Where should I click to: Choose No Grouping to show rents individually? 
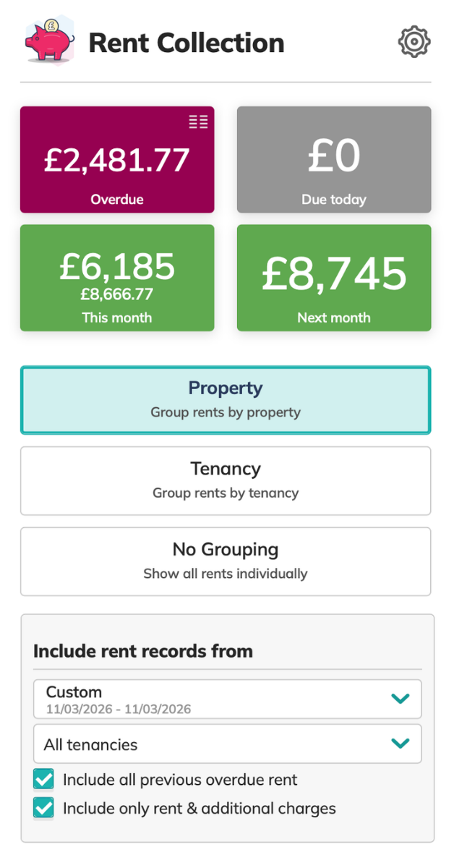226,561
